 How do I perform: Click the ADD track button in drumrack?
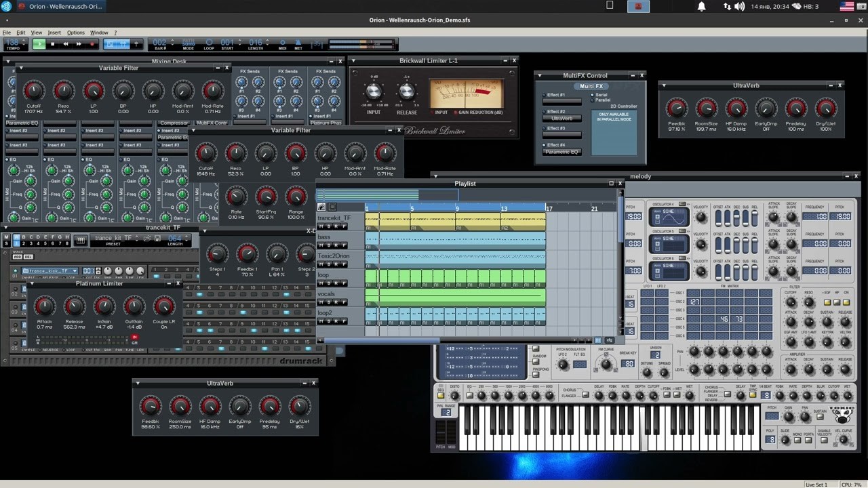pos(17,257)
